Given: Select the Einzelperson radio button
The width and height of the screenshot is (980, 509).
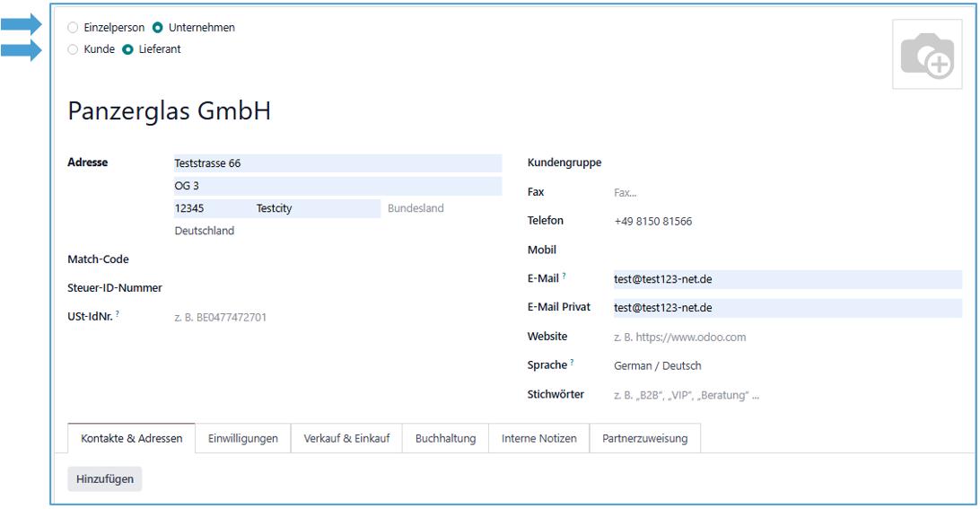Looking at the screenshot, I should point(74,28).
